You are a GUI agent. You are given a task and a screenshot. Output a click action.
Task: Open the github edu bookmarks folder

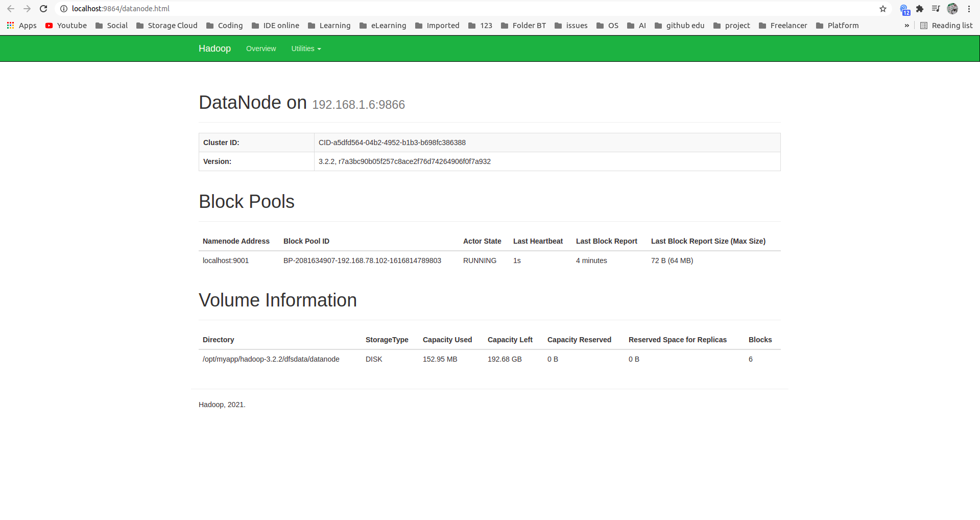click(679, 26)
